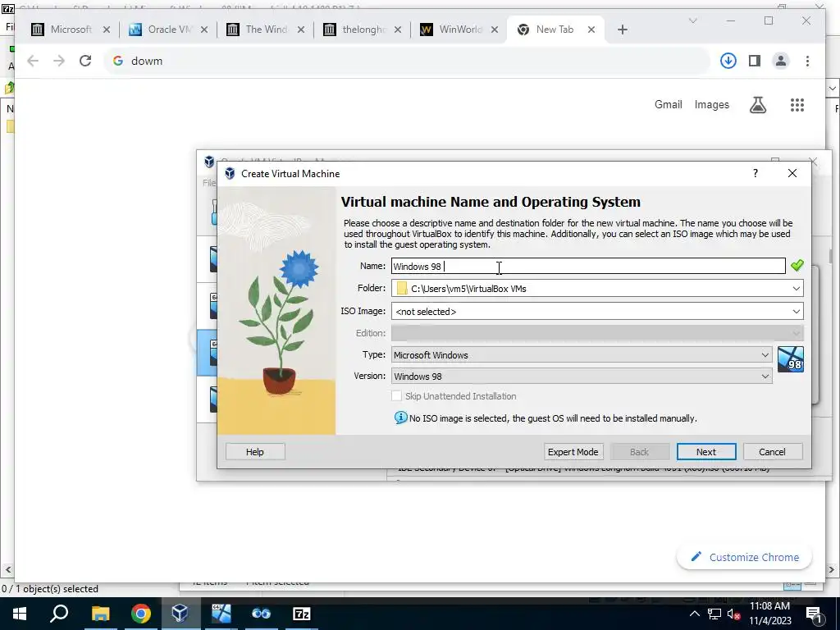Image resolution: width=840 pixels, height=630 pixels.
Task: Switch to the Microsoft tab
Action: (71, 30)
